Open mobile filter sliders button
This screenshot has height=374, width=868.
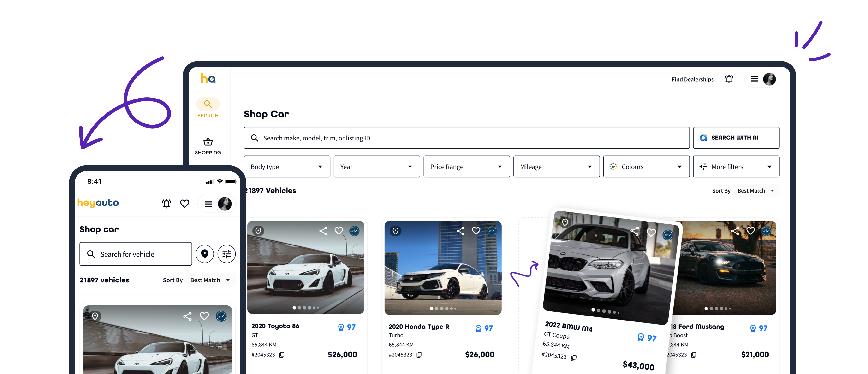[226, 254]
